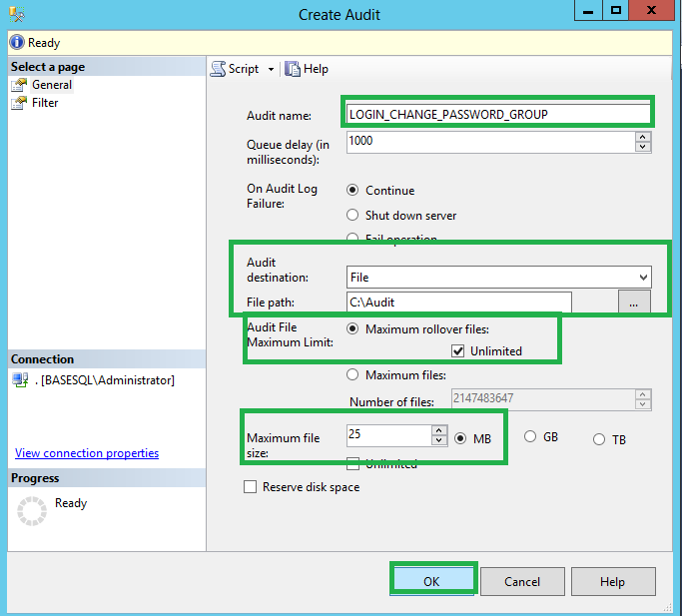Screen dimensions: 682x616
Task: Select MB file size unit
Action: tap(460, 438)
